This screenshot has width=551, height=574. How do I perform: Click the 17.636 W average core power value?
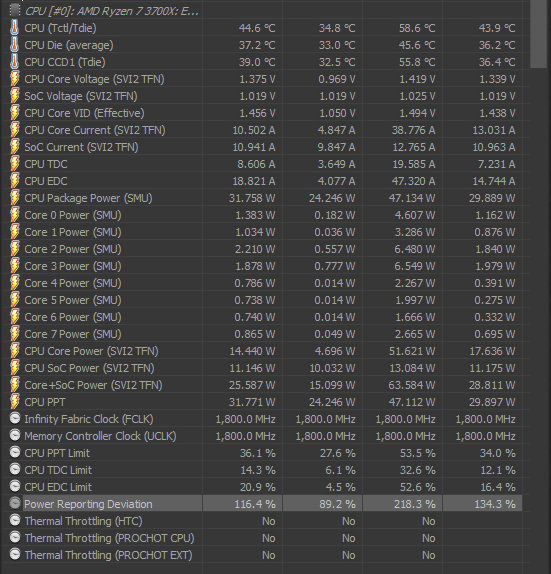pos(492,351)
